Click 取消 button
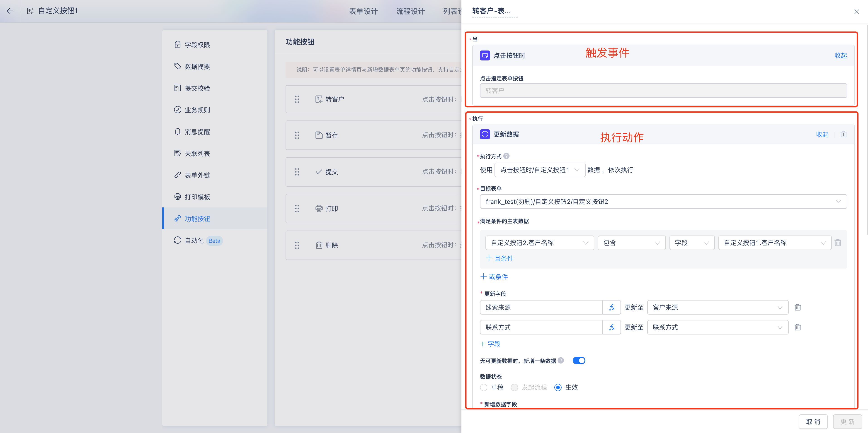The width and height of the screenshot is (868, 433). pos(813,421)
